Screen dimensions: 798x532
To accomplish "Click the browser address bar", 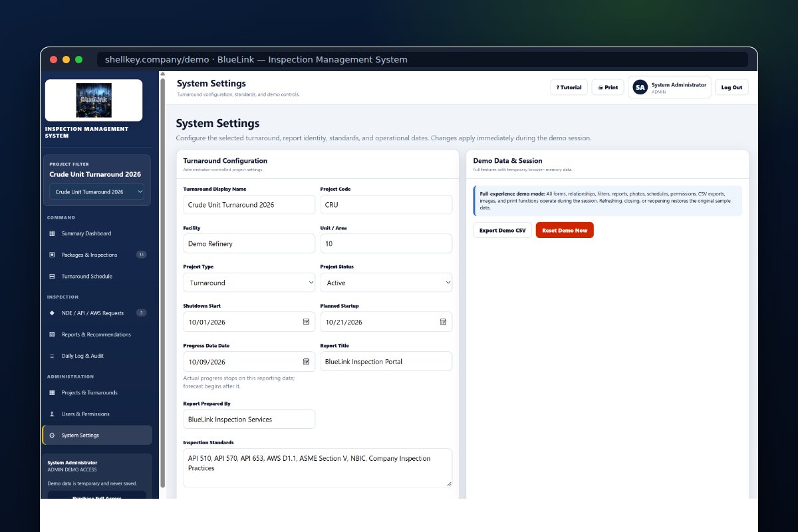I will pos(423,59).
